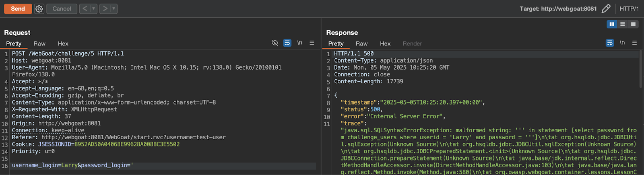Toggle word wrap in Request panel
644x175 pixels.
click(287, 43)
